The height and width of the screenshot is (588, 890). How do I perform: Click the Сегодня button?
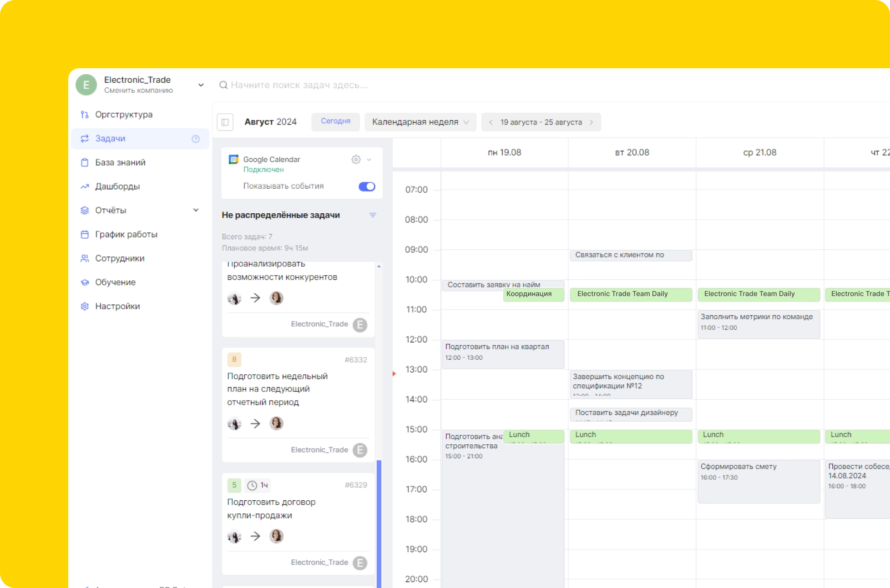tap(336, 121)
